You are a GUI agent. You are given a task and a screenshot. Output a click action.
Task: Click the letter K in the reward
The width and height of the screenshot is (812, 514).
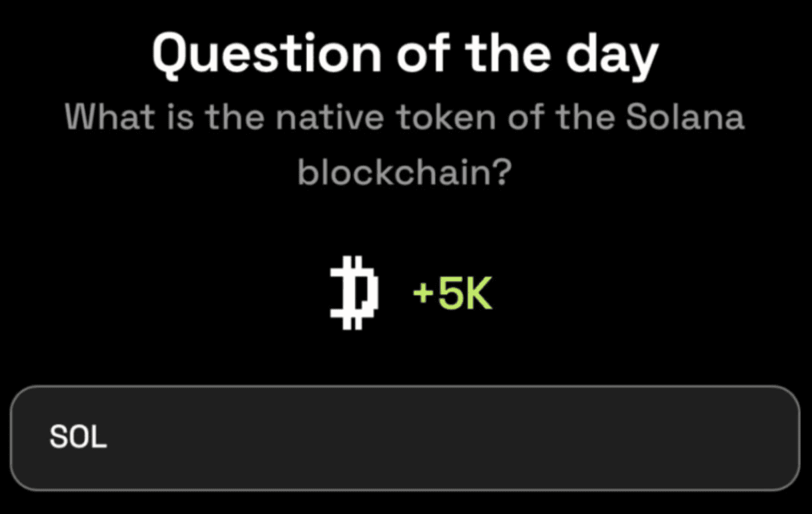click(479, 295)
